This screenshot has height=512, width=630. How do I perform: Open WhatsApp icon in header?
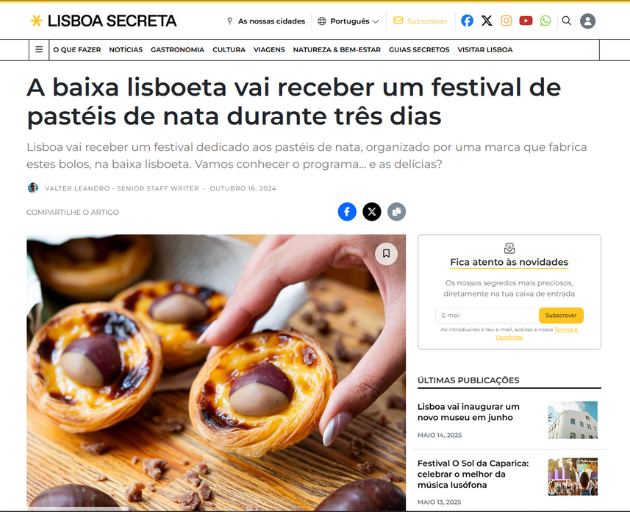pos(545,21)
